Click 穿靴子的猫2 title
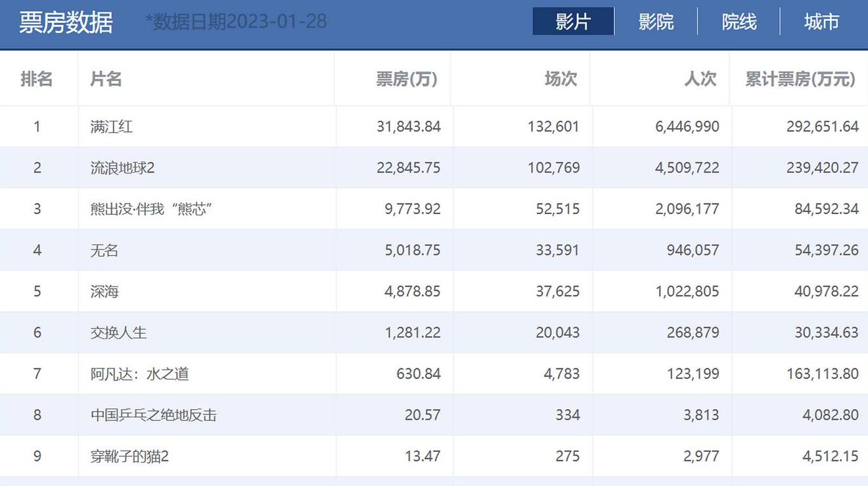Image resolution: width=868 pixels, height=486 pixels. [129, 456]
